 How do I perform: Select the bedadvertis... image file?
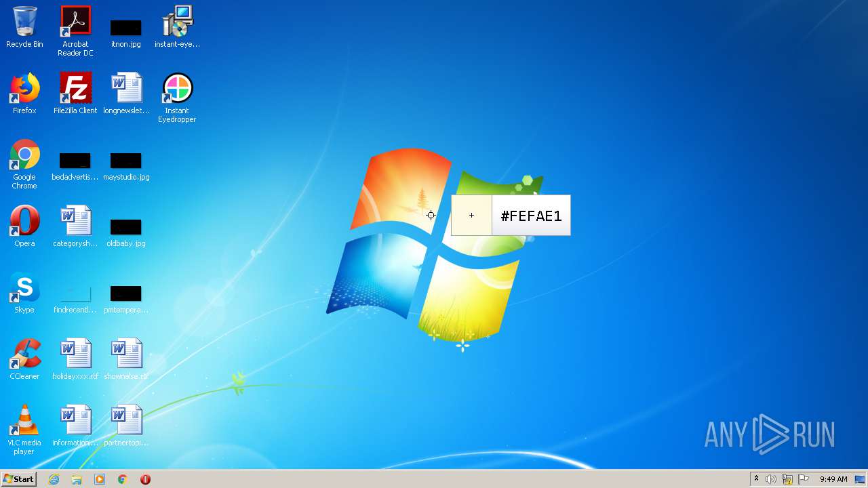click(x=75, y=165)
